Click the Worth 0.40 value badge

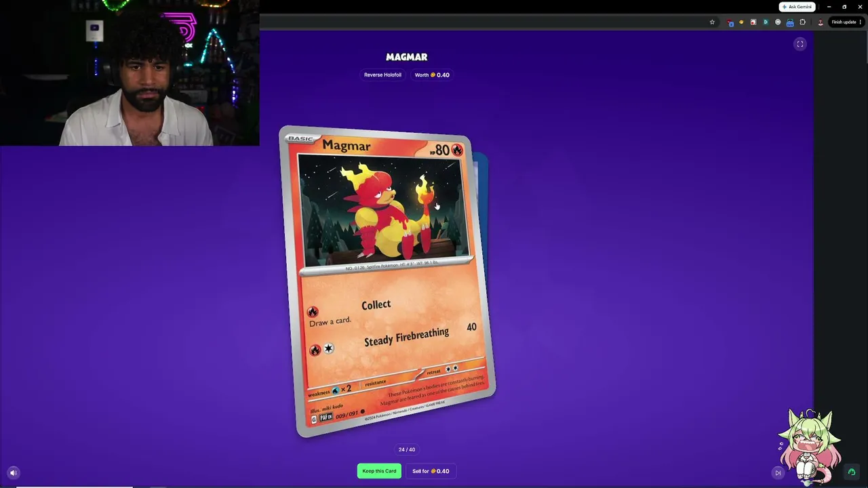pyautogui.click(x=432, y=75)
